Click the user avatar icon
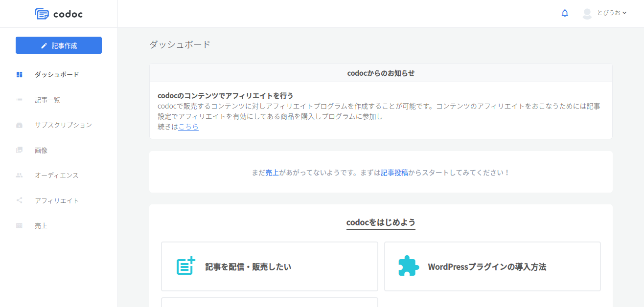The width and height of the screenshot is (644, 307). pos(587,13)
